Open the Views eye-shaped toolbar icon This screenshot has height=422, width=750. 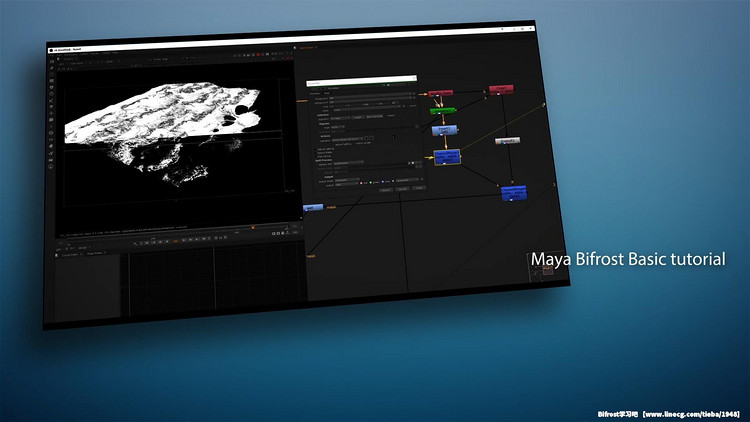[x=51, y=139]
